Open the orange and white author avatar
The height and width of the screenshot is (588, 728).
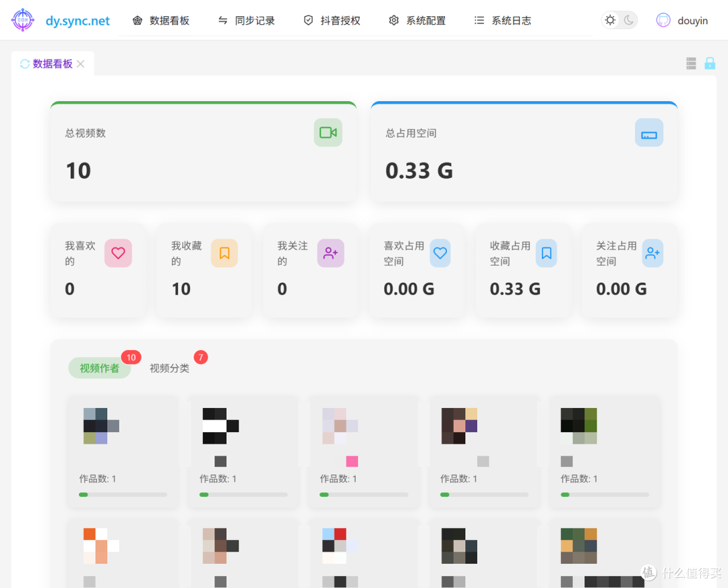(101, 546)
